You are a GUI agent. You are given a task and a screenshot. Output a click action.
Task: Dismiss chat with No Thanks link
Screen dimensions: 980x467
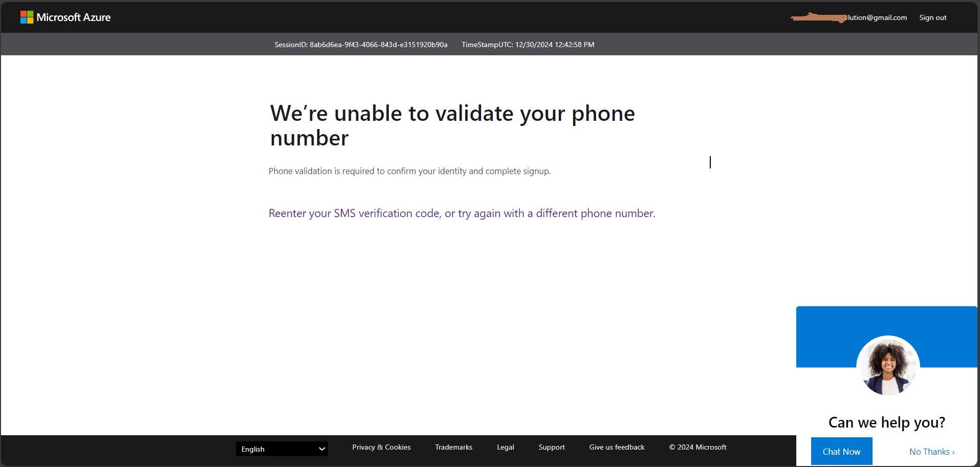click(x=929, y=451)
